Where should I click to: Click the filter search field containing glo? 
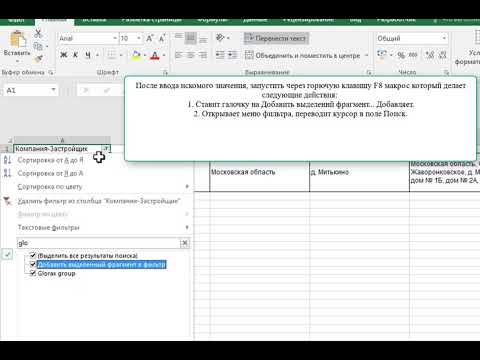click(98, 243)
